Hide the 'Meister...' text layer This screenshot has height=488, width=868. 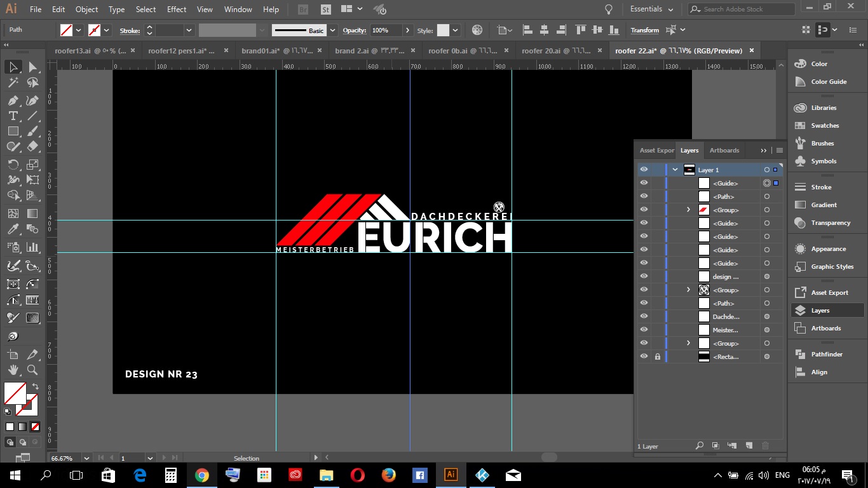tap(644, 330)
